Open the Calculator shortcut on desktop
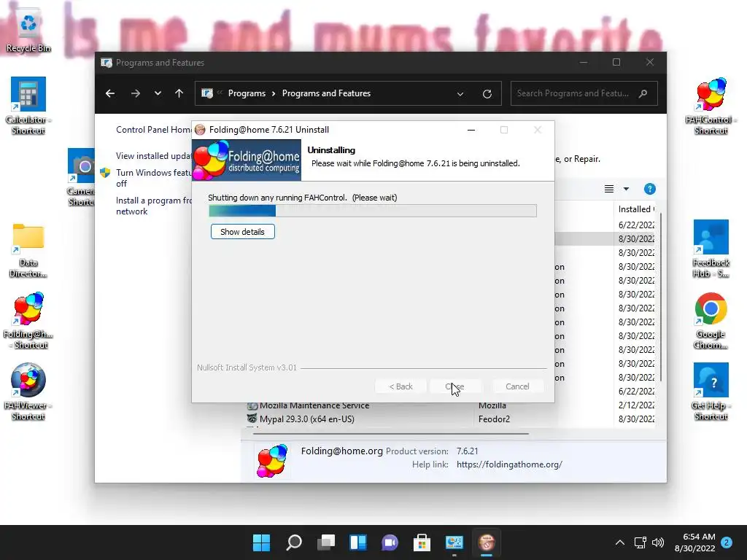 (28, 106)
